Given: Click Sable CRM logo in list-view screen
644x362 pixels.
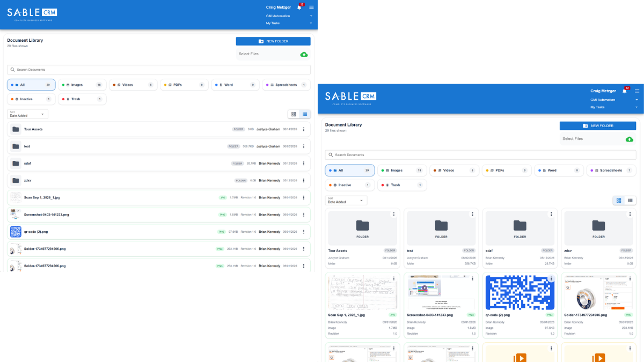Looking at the screenshot, I should [x=32, y=13].
